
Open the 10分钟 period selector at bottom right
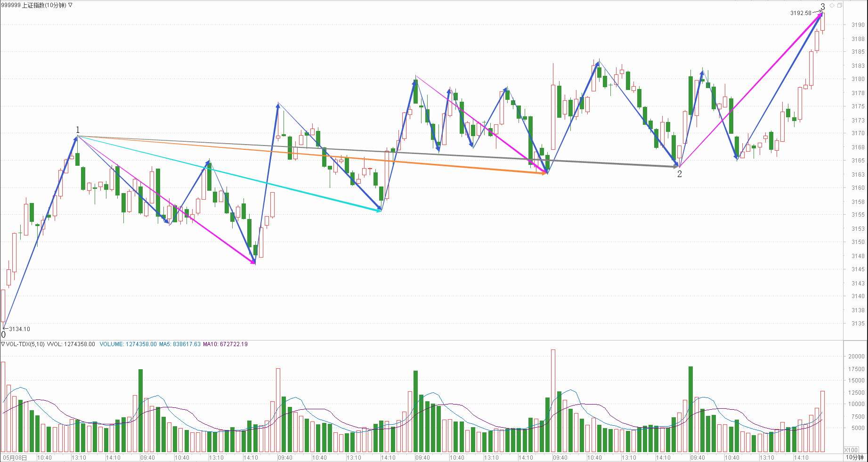[x=854, y=457]
